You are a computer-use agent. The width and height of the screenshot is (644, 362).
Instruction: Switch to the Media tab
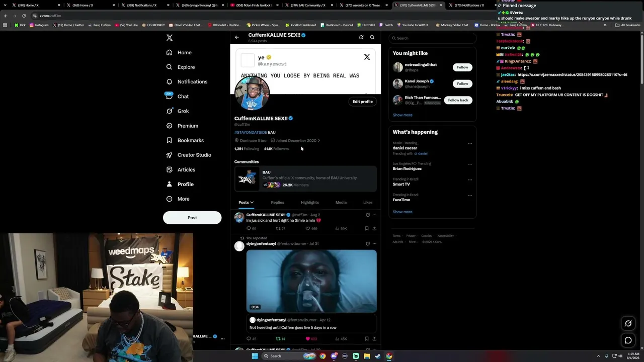(341, 203)
